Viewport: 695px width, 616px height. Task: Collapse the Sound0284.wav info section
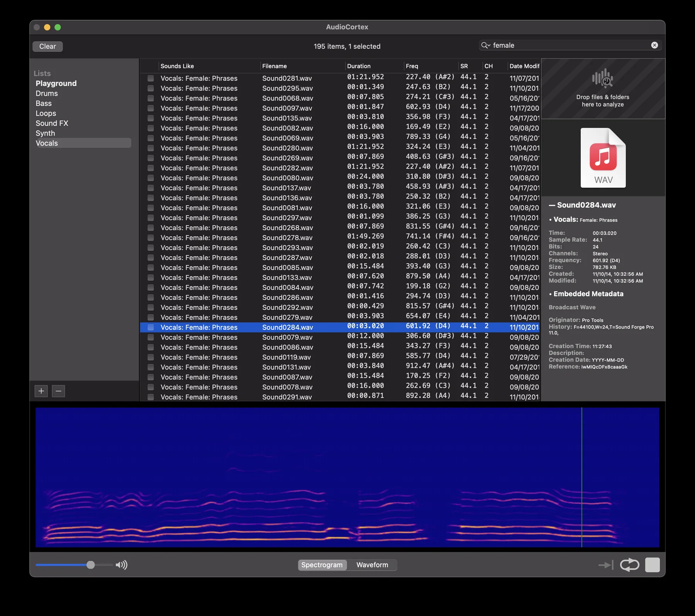pos(552,205)
